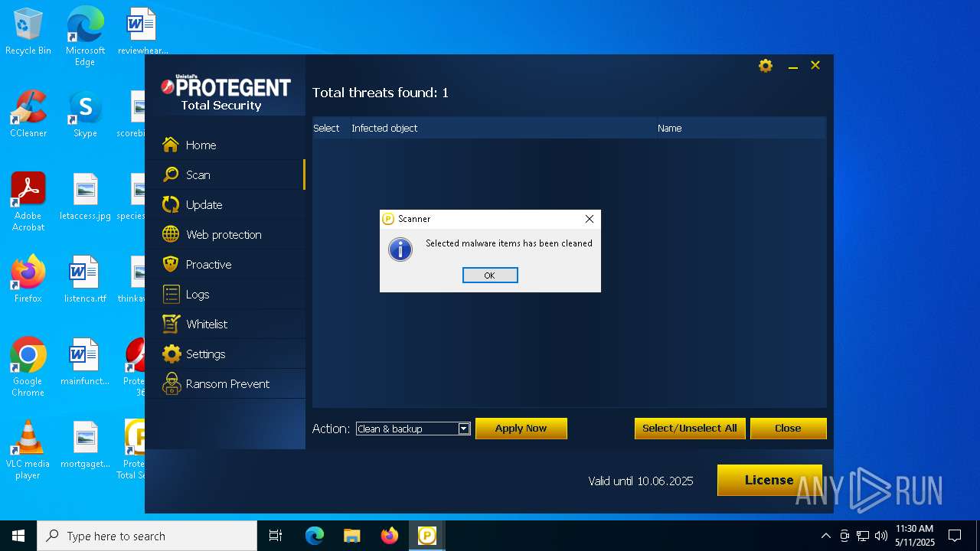
Task: Open the Recycle Bin desktop icon
Action: click(28, 32)
